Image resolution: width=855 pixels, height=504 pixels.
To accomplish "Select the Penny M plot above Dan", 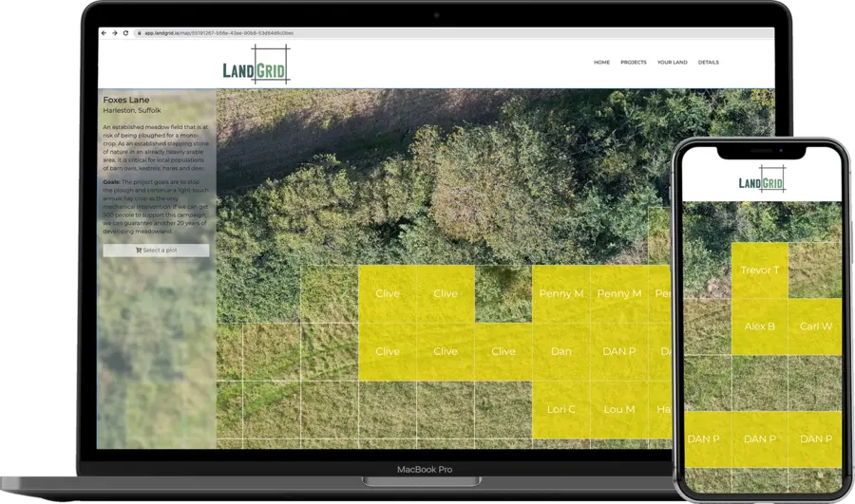I will point(561,293).
